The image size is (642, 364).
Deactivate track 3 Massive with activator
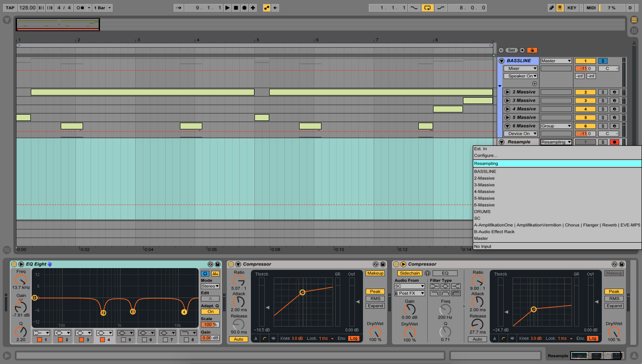pos(585,100)
